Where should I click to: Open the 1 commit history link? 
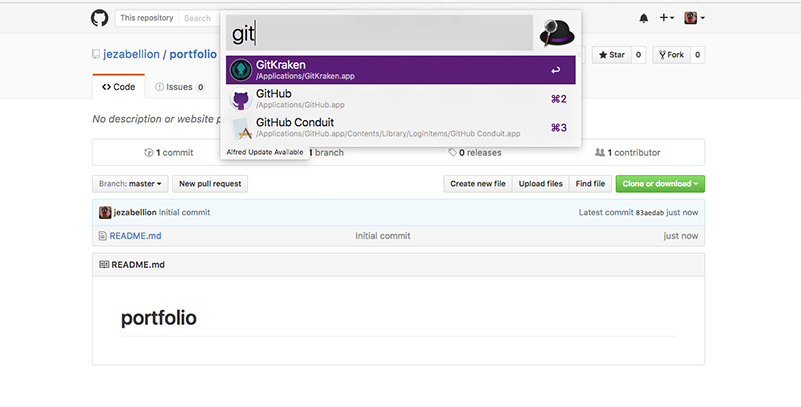tap(169, 152)
